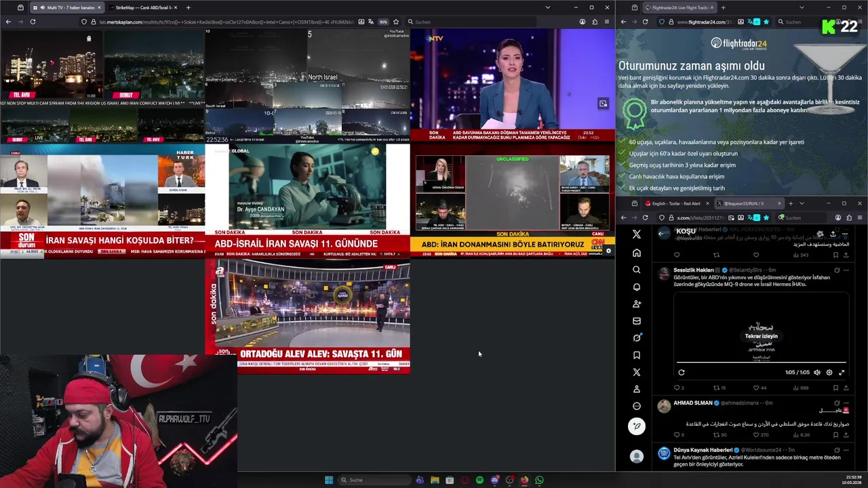Open Firefox from the taskbar
868x488 pixels.
tap(524, 480)
